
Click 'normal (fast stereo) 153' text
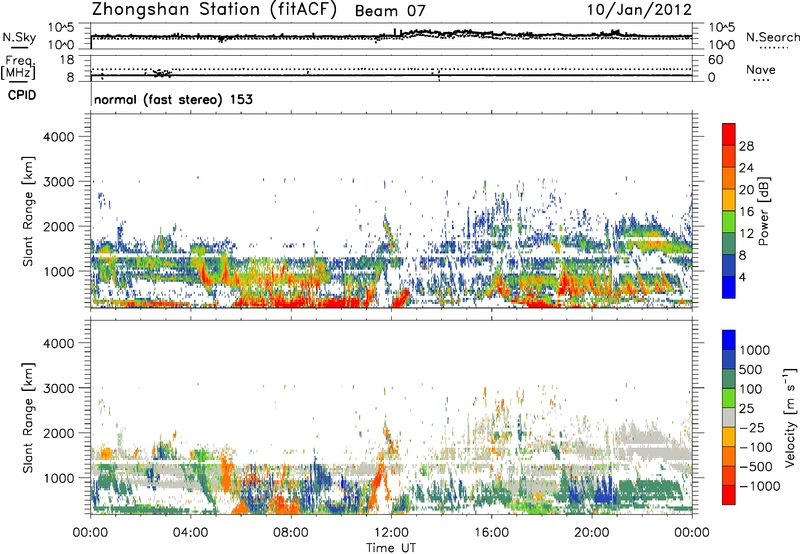pyautogui.click(x=173, y=100)
